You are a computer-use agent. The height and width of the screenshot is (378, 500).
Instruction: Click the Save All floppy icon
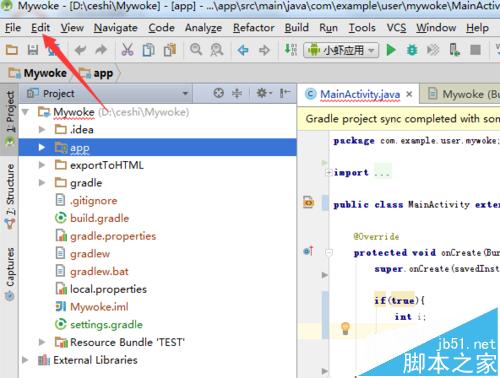[x=33, y=50]
